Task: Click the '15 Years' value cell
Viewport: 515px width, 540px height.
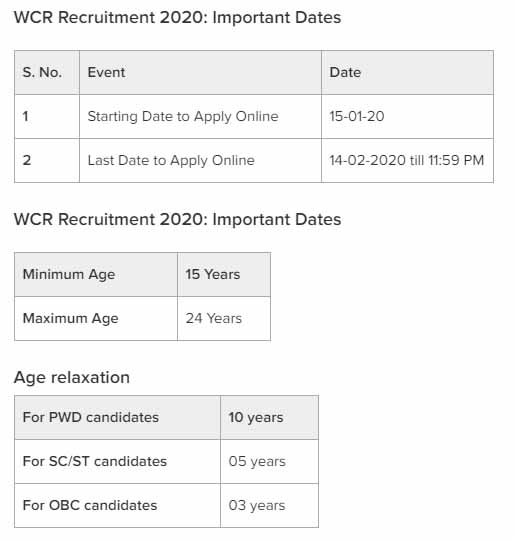Action: 224,275
